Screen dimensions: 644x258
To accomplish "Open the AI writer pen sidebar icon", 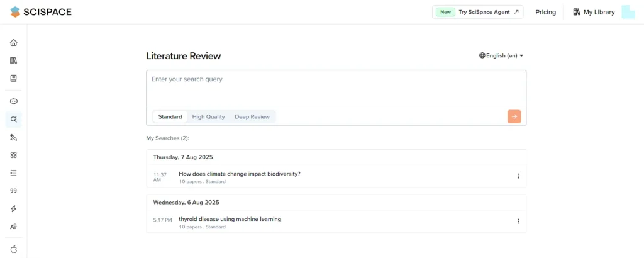I will 14,137.
